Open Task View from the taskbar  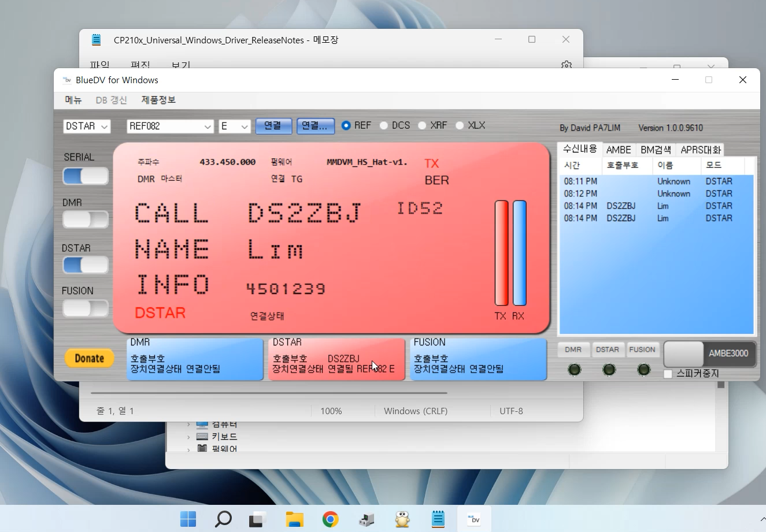tap(258, 519)
